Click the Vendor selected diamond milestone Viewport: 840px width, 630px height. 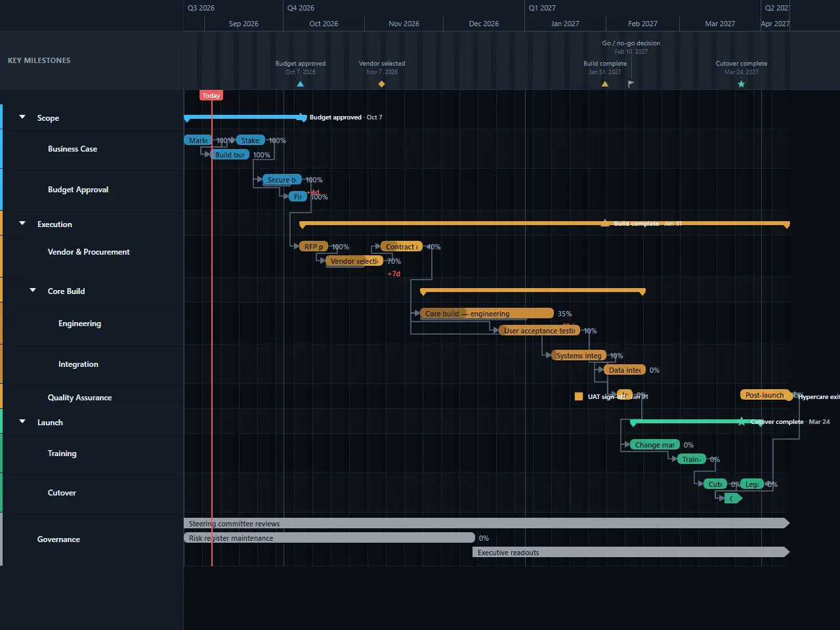pos(382,84)
